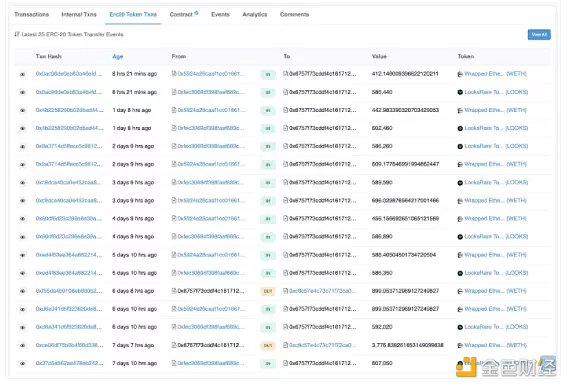The width and height of the screenshot is (567, 388).
Task: Click contract icon beside first From address
Action: [174, 74]
